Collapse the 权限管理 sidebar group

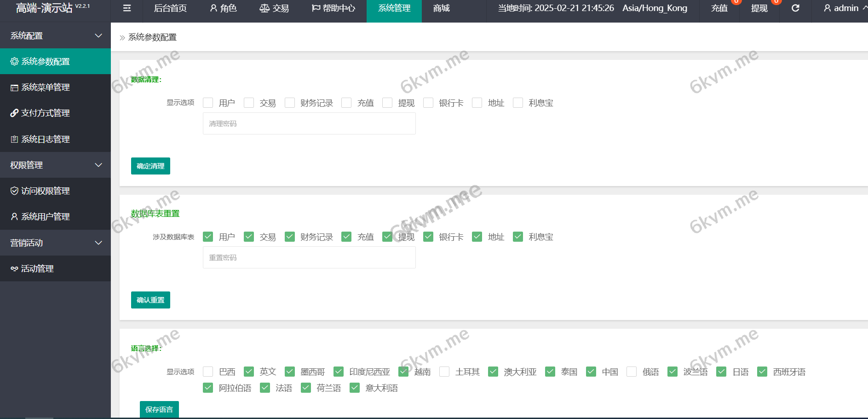[98, 165]
